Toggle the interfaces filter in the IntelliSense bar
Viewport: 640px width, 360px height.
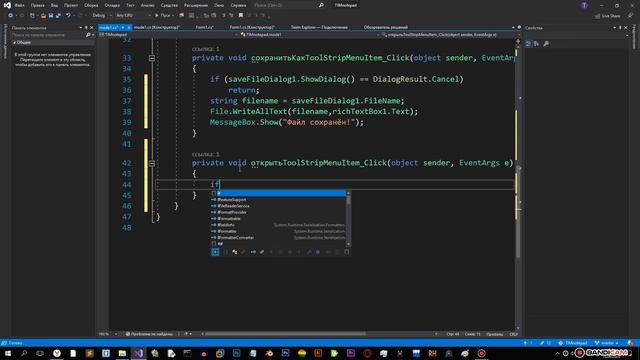(x=253, y=252)
